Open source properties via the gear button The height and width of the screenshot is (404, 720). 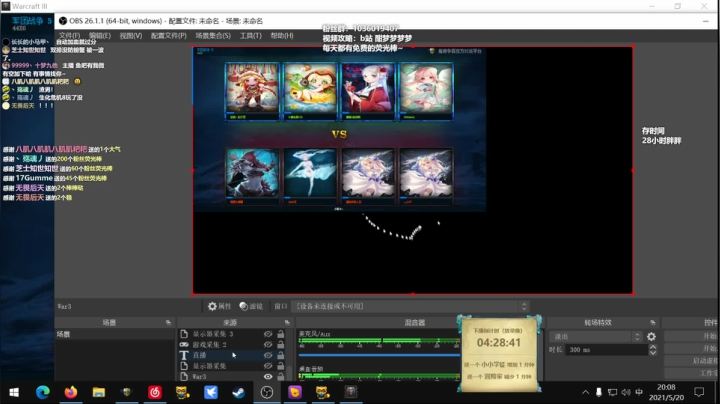[219, 306]
